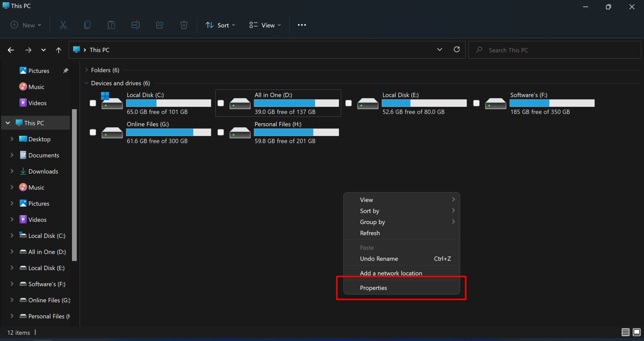Screen dimensions: 644x341
Task: Open the Sort by submenu
Action: click(x=369, y=211)
